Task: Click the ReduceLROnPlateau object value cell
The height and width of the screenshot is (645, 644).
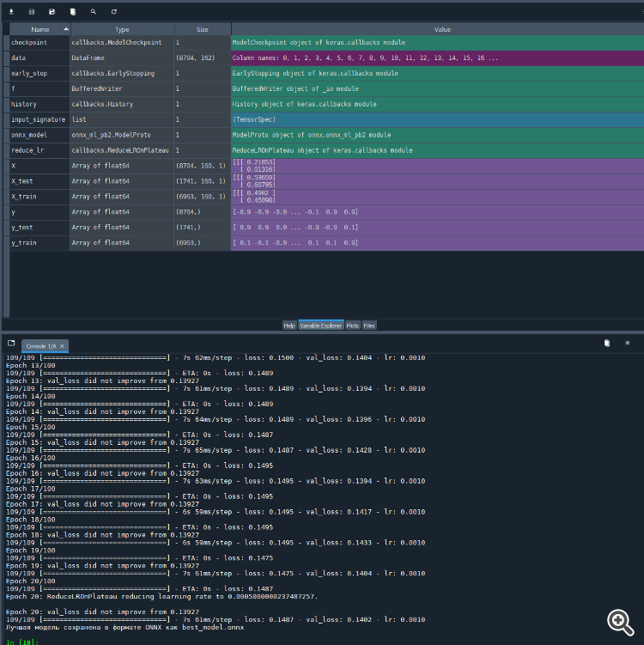Action: click(x=438, y=150)
